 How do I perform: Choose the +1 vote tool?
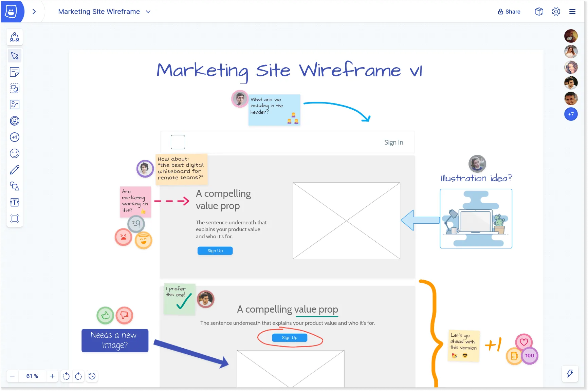[x=15, y=137]
